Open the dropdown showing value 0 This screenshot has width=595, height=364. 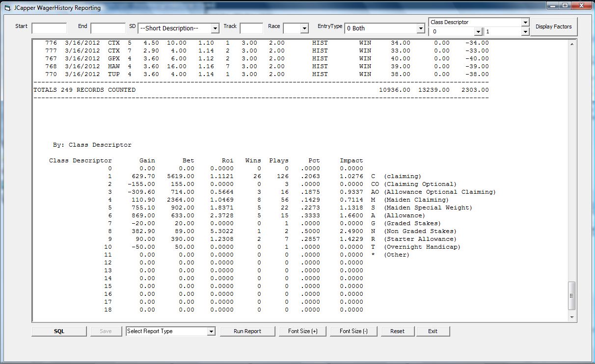(x=478, y=32)
